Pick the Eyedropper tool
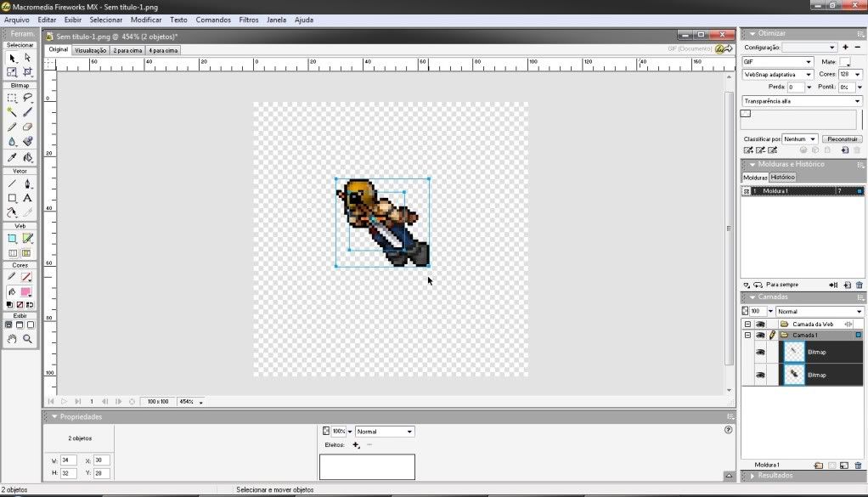 pyautogui.click(x=12, y=157)
